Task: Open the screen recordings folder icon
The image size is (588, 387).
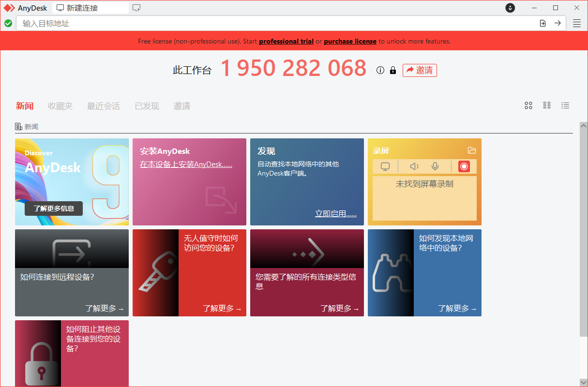Action: coord(472,150)
